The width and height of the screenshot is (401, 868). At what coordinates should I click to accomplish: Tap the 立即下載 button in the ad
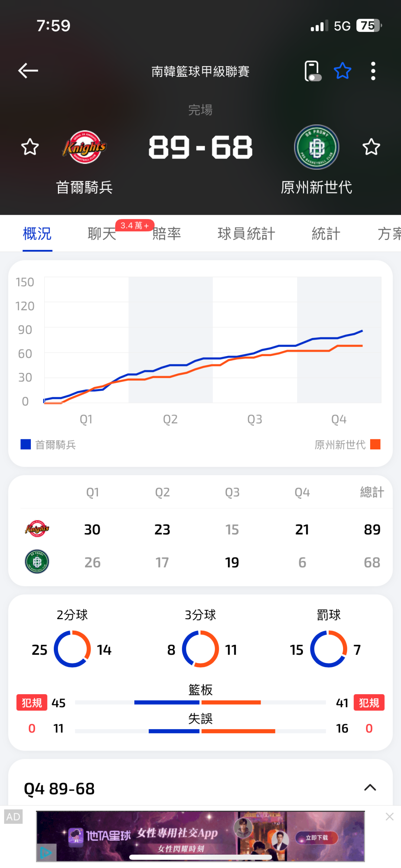pos(317,838)
